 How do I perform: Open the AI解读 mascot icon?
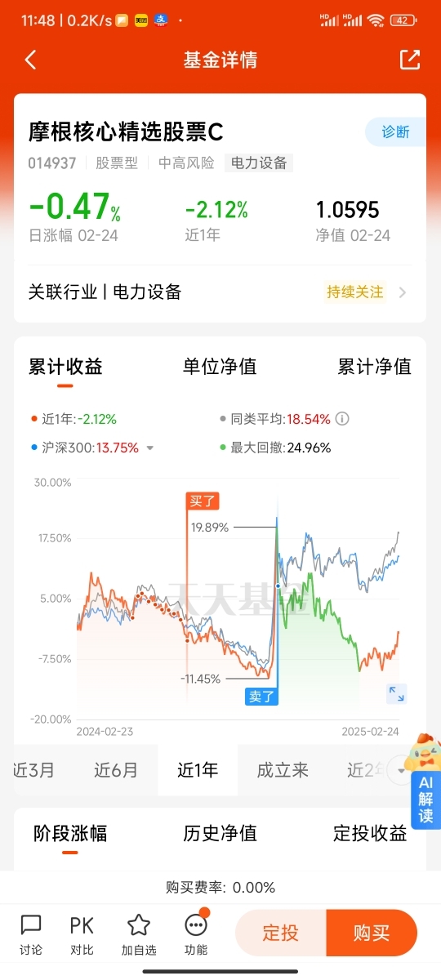[425, 780]
